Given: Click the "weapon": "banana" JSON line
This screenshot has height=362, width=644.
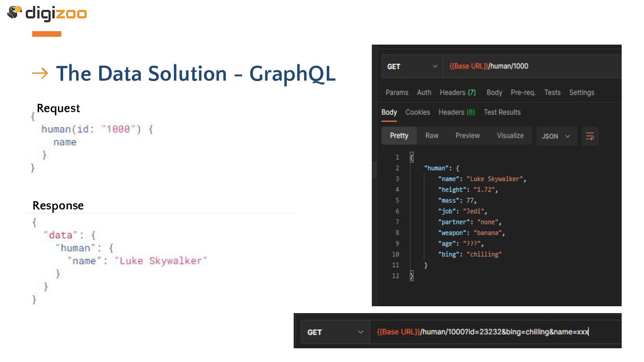Looking at the screenshot, I should [x=471, y=232].
